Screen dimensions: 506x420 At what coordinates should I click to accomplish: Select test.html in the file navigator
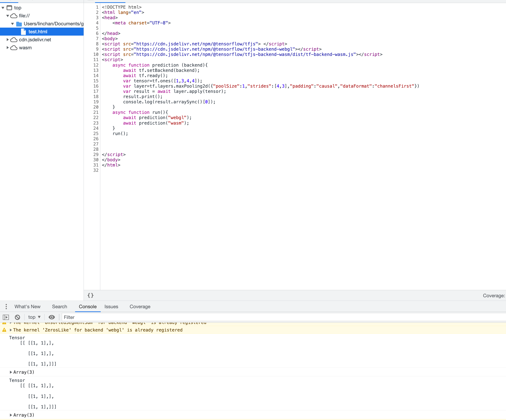pyautogui.click(x=38, y=31)
